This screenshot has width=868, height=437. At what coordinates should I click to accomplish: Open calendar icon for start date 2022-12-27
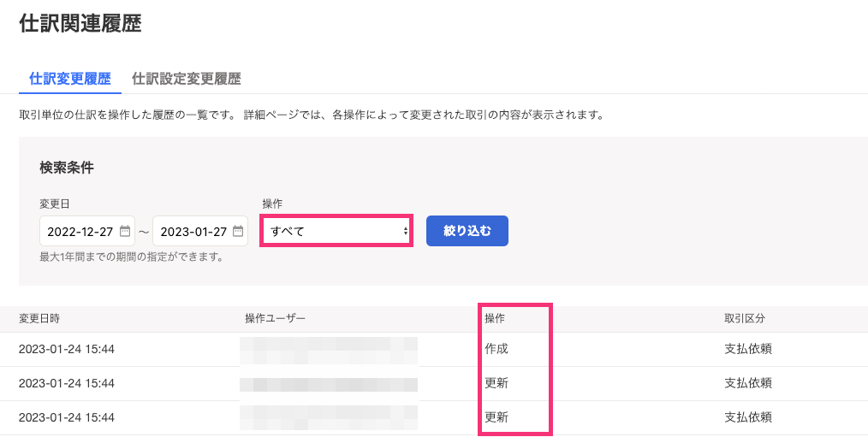tap(125, 231)
